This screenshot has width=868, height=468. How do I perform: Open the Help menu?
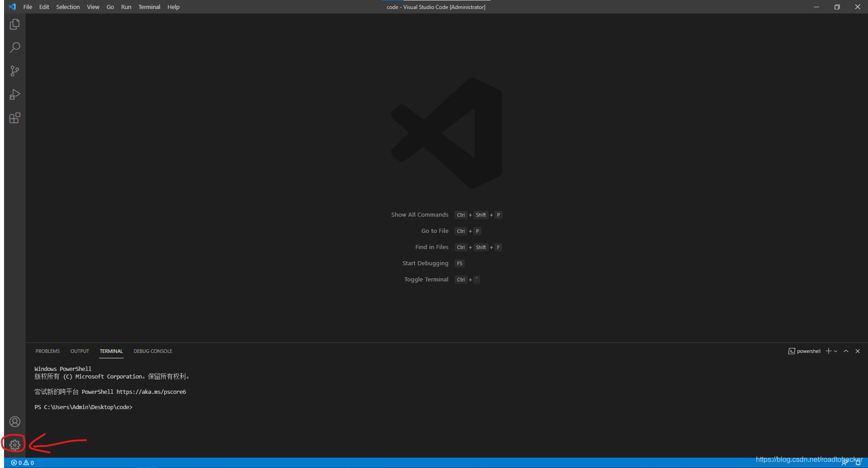click(174, 7)
